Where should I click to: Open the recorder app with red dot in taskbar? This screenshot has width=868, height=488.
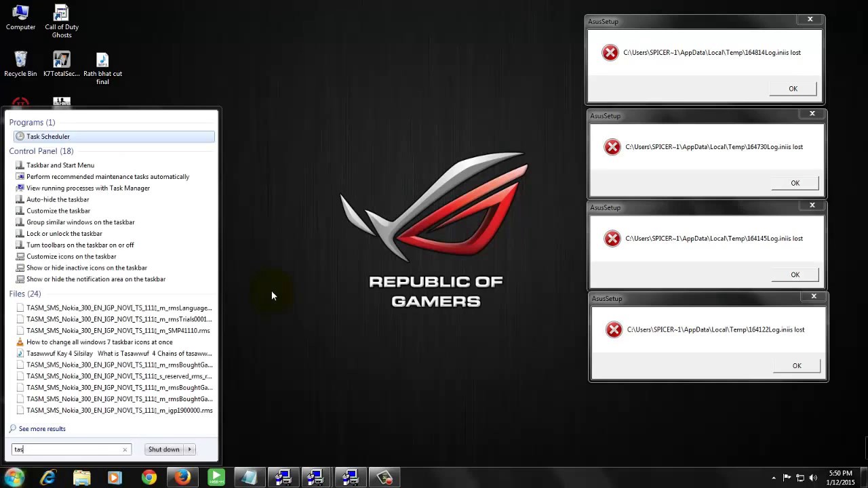coord(384,478)
